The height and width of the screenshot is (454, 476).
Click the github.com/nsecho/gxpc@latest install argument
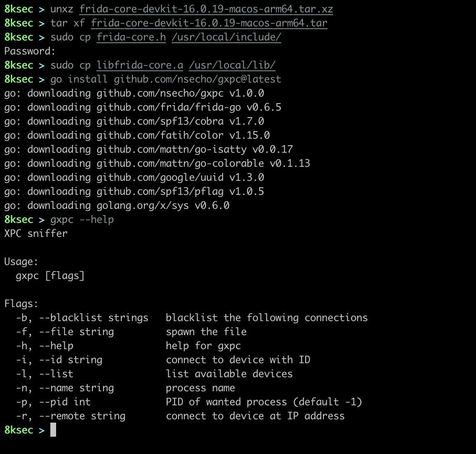click(x=197, y=79)
